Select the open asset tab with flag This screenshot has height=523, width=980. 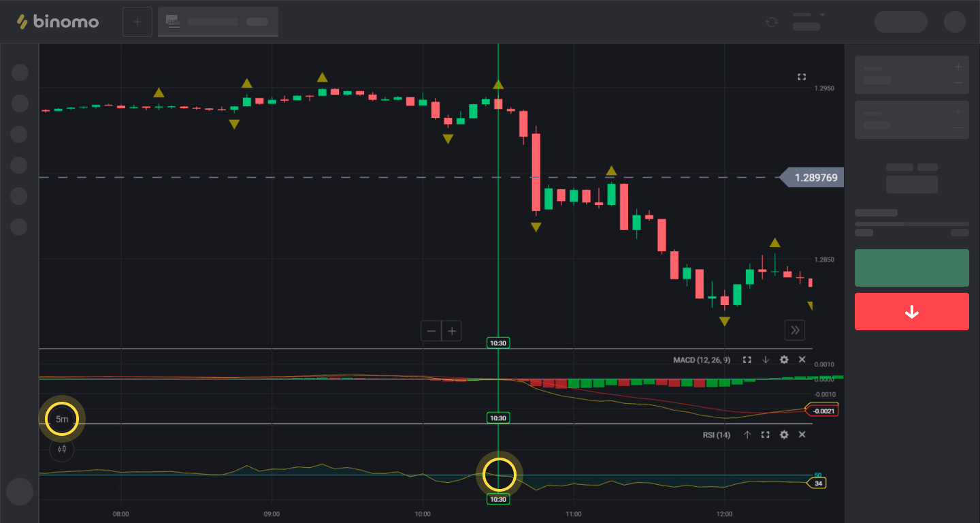tap(218, 22)
